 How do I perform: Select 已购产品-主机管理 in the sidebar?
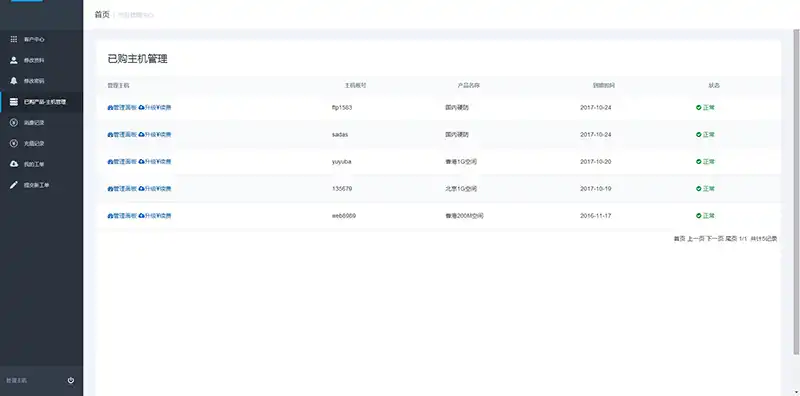pyautogui.click(x=41, y=102)
